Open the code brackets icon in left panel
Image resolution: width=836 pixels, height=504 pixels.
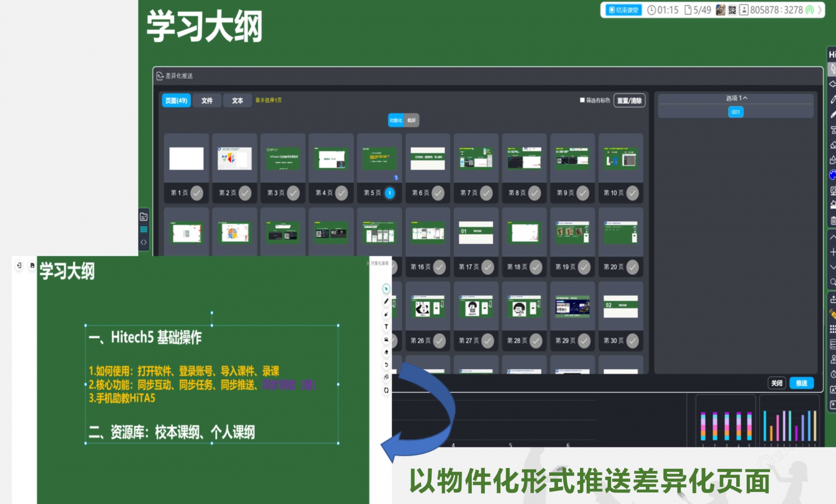(144, 242)
